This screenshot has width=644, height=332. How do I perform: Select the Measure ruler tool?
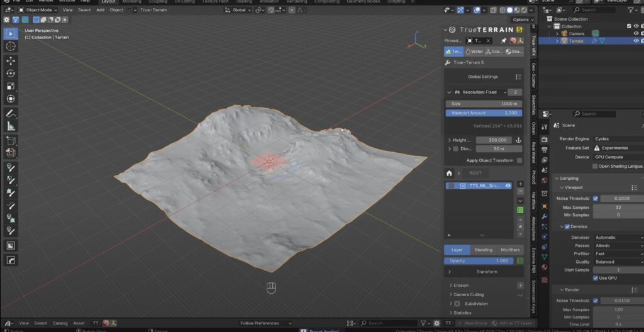pyautogui.click(x=11, y=126)
